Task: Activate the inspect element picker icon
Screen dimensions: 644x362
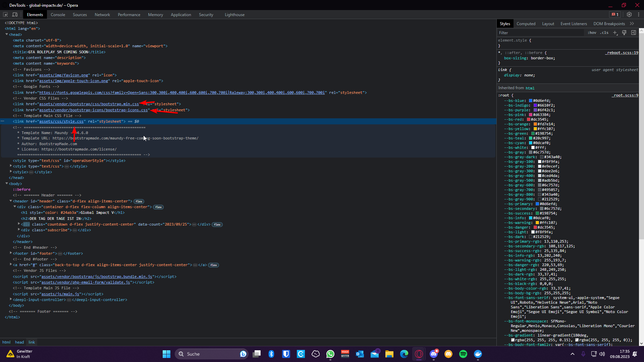Action: tap(5, 15)
